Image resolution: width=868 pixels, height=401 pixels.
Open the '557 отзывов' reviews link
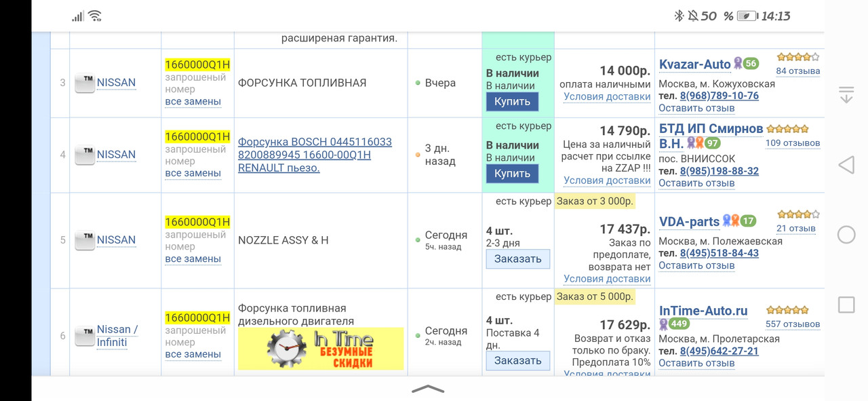[x=793, y=324]
